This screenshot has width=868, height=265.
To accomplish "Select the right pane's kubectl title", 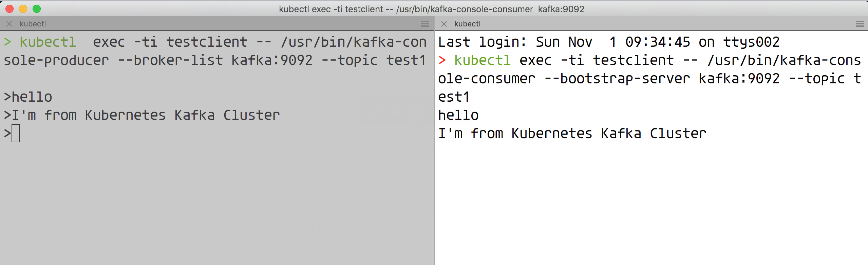I will [x=467, y=24].
